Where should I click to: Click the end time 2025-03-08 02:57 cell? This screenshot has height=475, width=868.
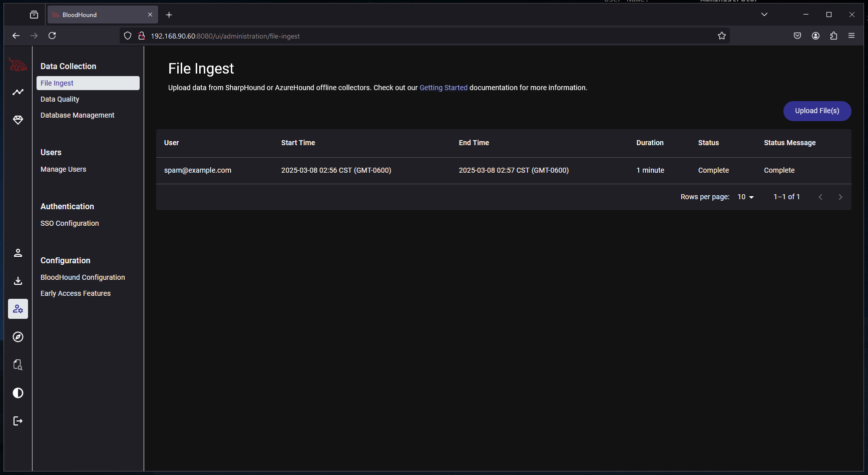(x=514, y=170)
